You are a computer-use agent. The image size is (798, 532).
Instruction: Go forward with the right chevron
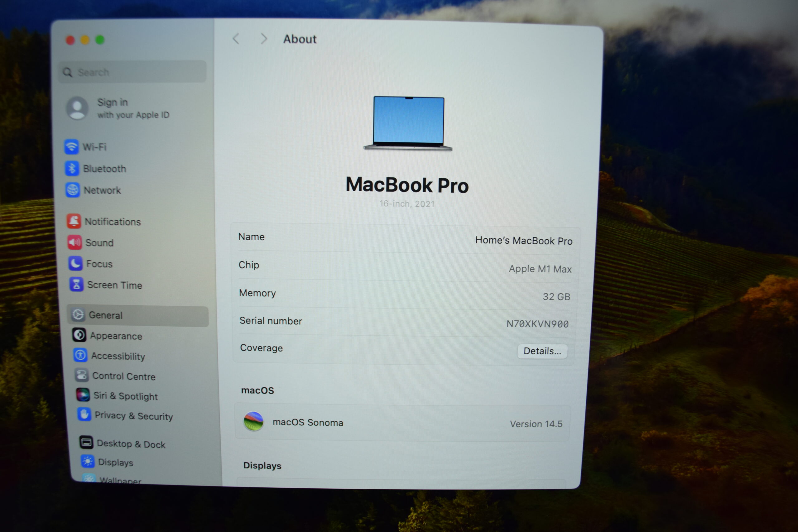coord(264,39)
